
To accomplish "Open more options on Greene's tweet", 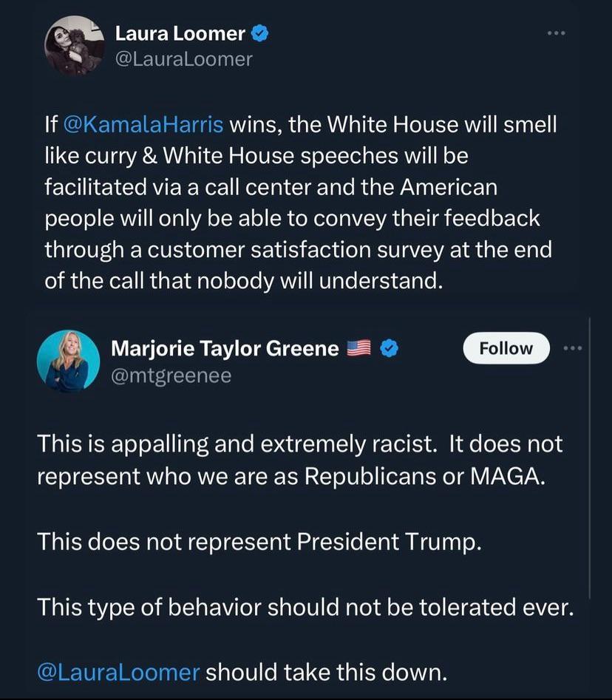I will (x=572, y=348).
